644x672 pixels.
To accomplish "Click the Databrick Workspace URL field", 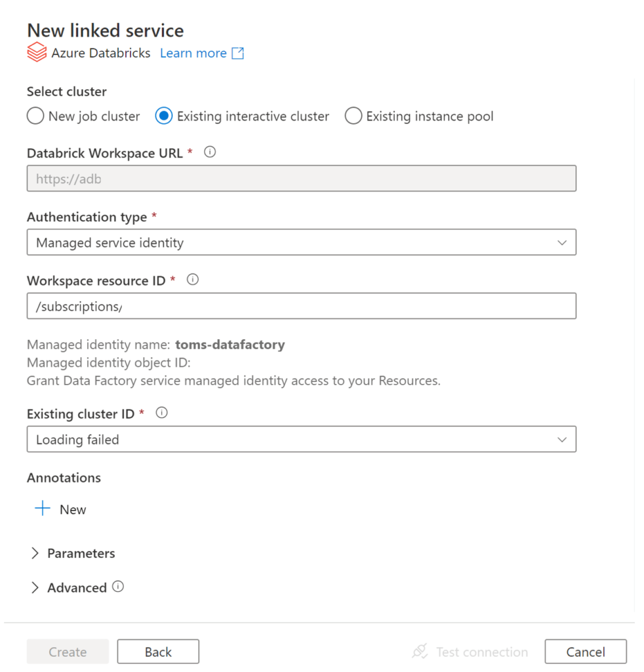I will tap(301, 178).
